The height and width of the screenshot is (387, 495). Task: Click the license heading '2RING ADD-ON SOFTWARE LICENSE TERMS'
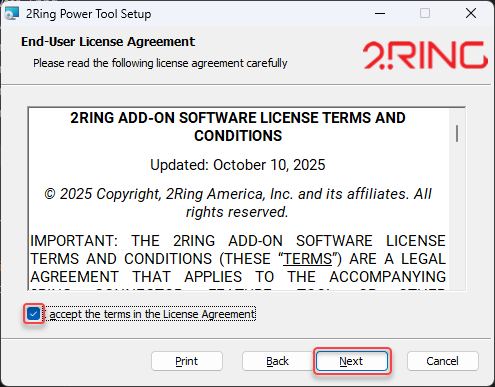point(238,127)
